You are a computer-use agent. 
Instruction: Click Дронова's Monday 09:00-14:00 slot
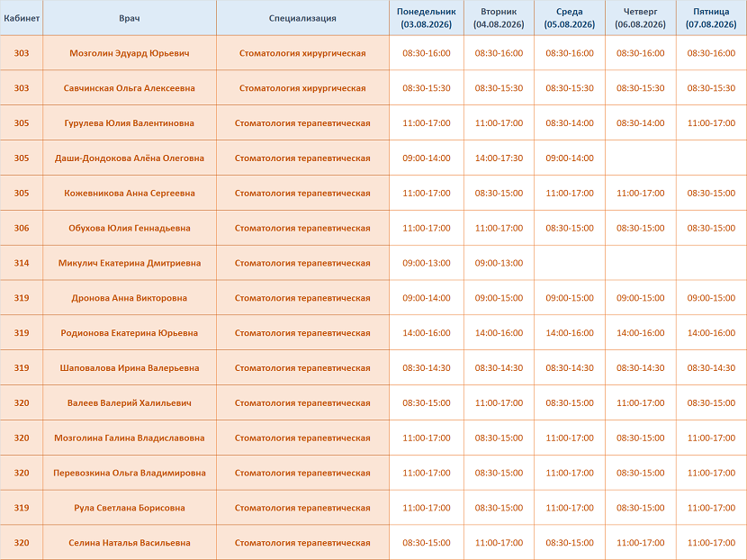click(x=427, y=298)
